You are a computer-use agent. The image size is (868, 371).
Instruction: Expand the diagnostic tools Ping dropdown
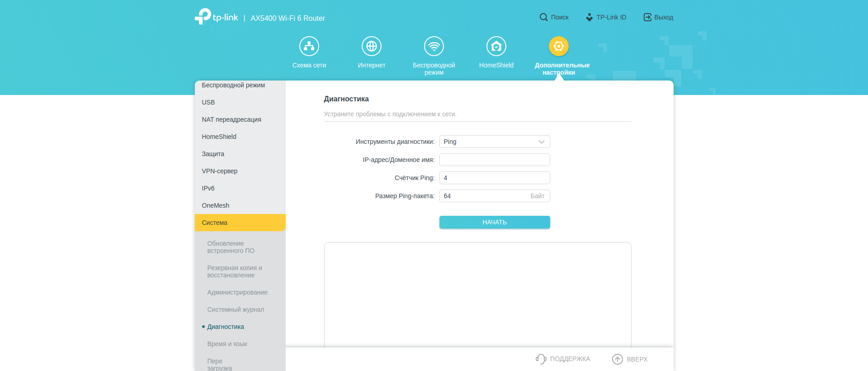click(x=495, y=142)
